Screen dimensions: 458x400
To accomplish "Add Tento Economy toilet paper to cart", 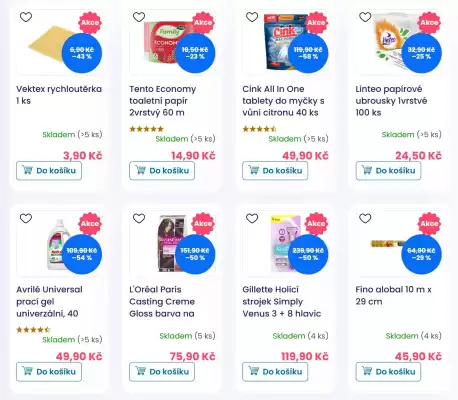I will [162, 171].
